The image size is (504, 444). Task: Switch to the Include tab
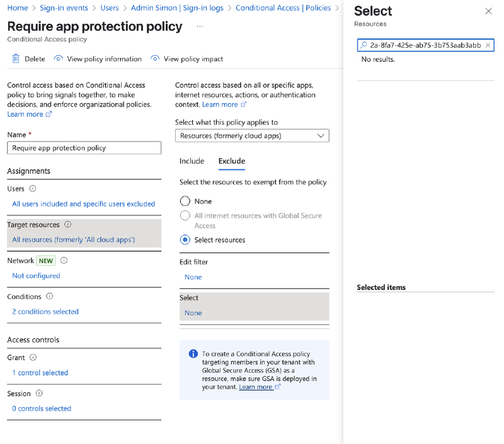pos(192,161)
